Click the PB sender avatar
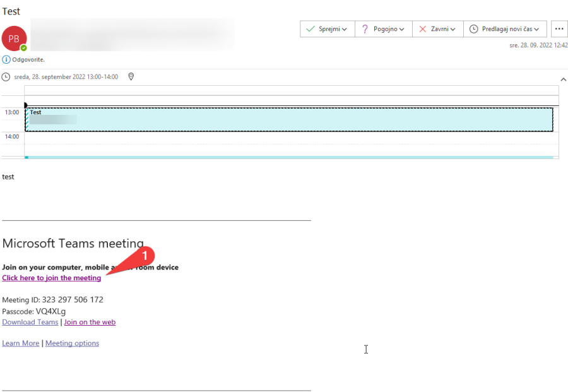 click(14, 39)
